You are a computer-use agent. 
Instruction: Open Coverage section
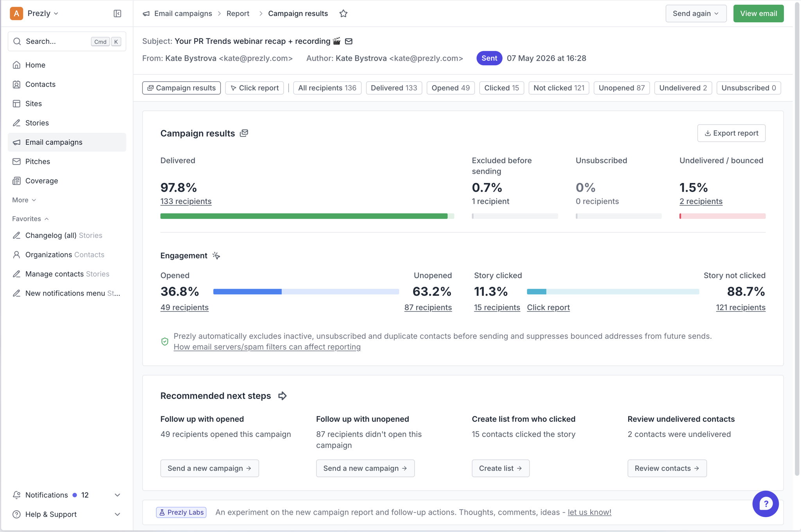[67, 181]
